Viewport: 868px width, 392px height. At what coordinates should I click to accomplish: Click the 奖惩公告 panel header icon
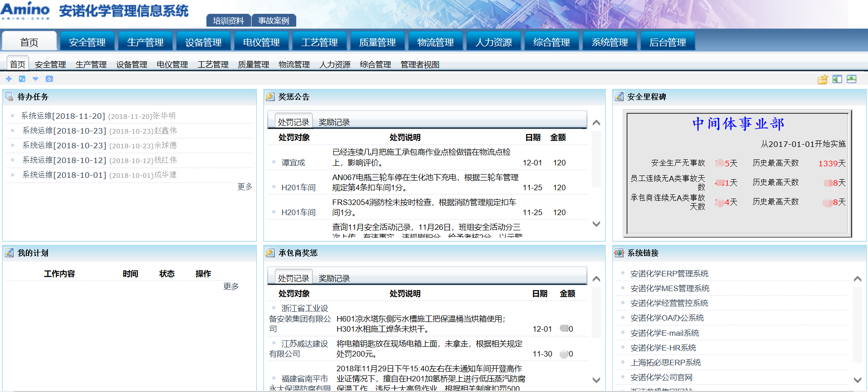coord(270,97)
